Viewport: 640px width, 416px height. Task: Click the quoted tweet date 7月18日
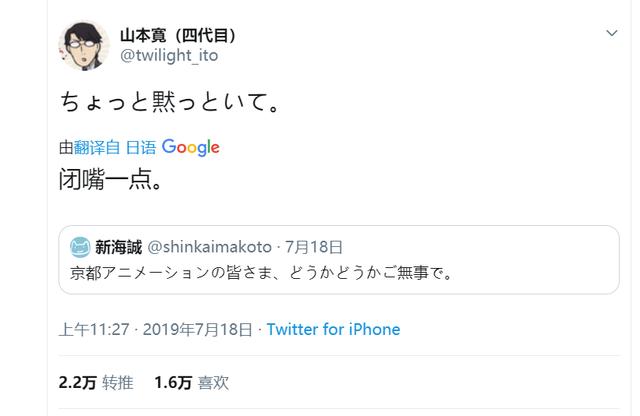point(313,247)
